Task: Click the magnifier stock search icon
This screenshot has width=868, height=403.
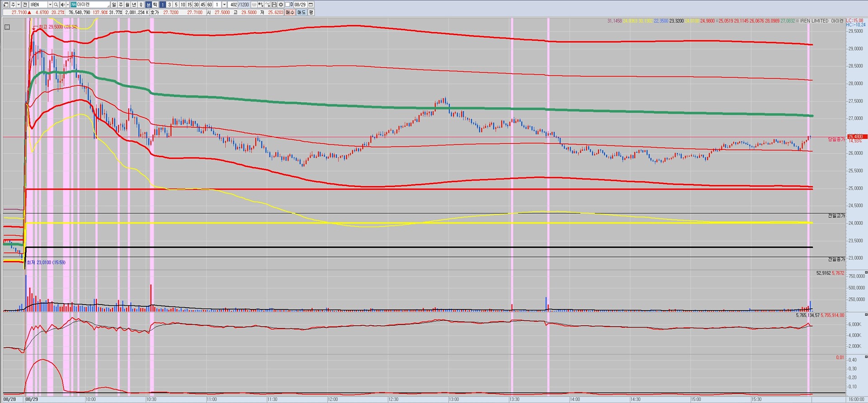Action: tap(56, 5)
